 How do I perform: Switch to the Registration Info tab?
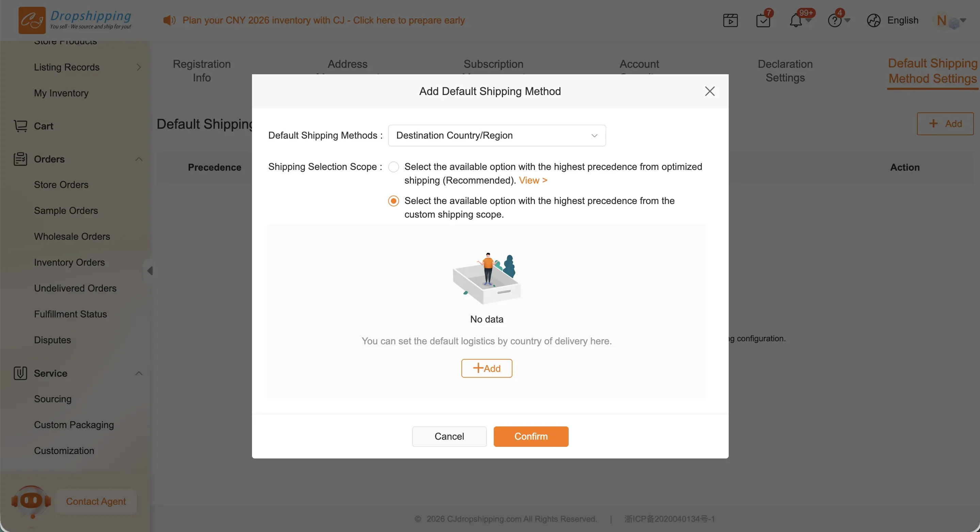coord(202,71)
